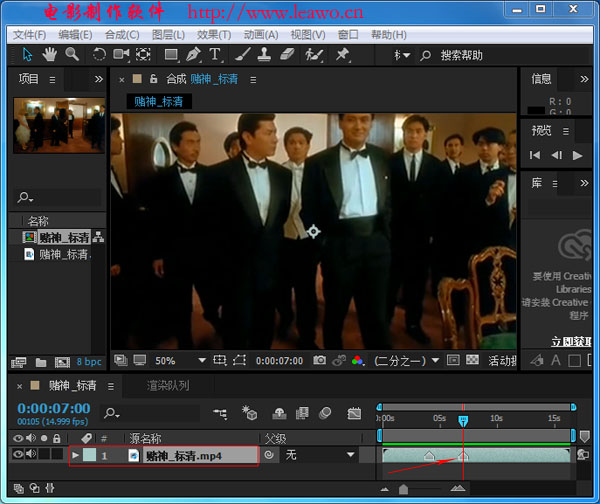Viewport: 600px width, 504px height.
Task: Click the new composition icon in project panel
Action: (x=62, y=362)
